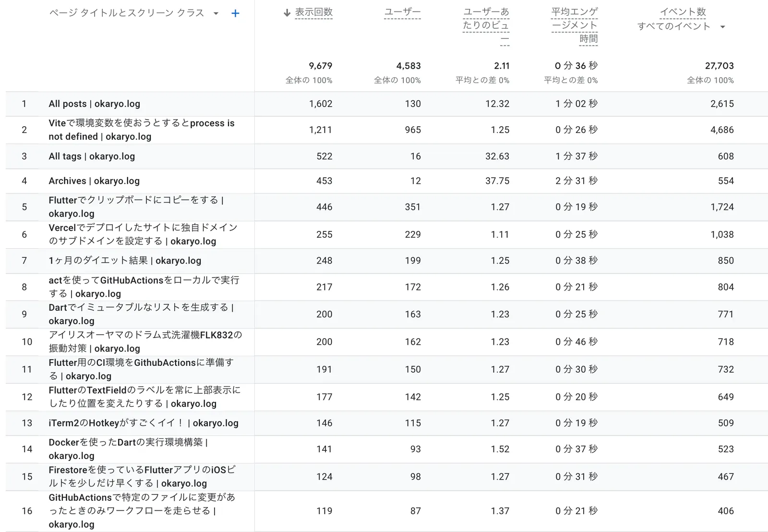
Task: Open the All tags | okaryo.log entry
Action: pos(91,156)
